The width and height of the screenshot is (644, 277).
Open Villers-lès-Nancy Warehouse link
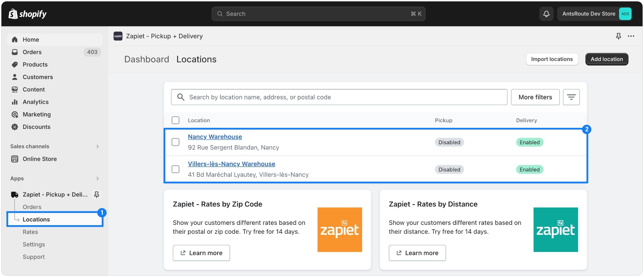pos(231,164)
